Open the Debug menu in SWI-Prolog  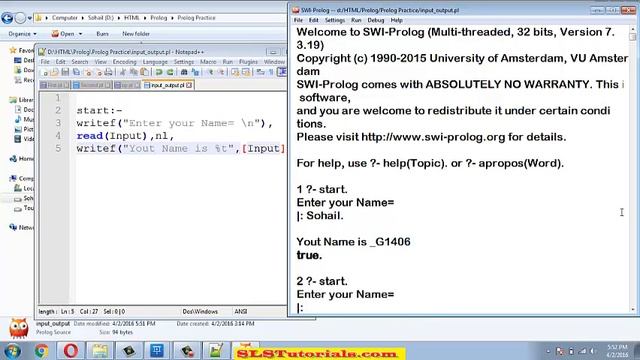(x=376, y=20)
